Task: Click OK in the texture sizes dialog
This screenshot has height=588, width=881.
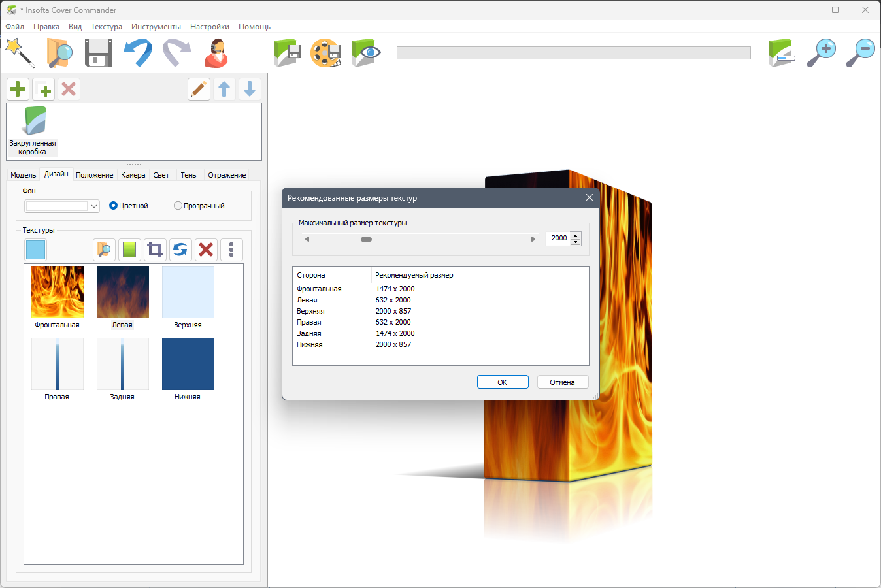Action: 503,382
